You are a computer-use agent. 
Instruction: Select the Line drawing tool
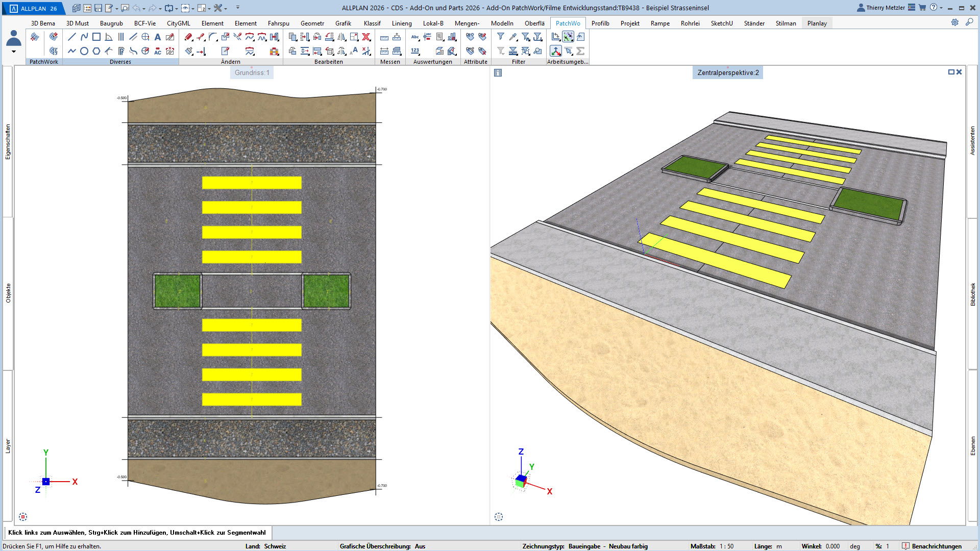tap(72, 37)
